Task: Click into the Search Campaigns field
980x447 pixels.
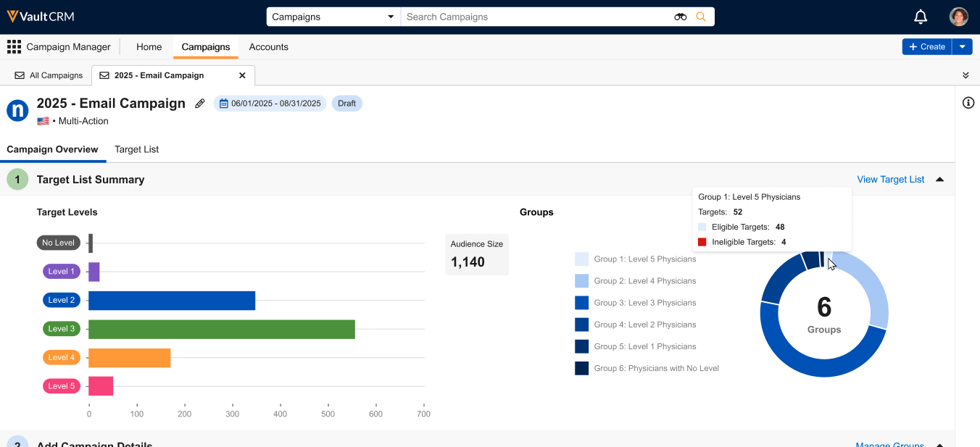Action: click(536, 17)
